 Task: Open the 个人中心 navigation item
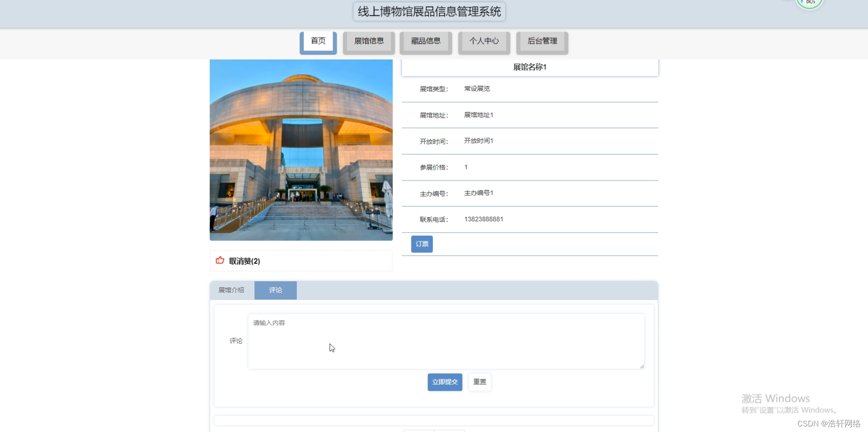(483, 41)
